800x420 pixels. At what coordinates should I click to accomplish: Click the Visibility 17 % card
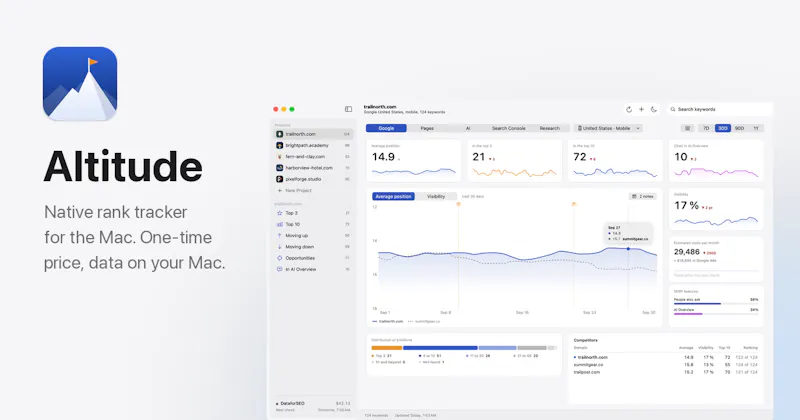716,209
